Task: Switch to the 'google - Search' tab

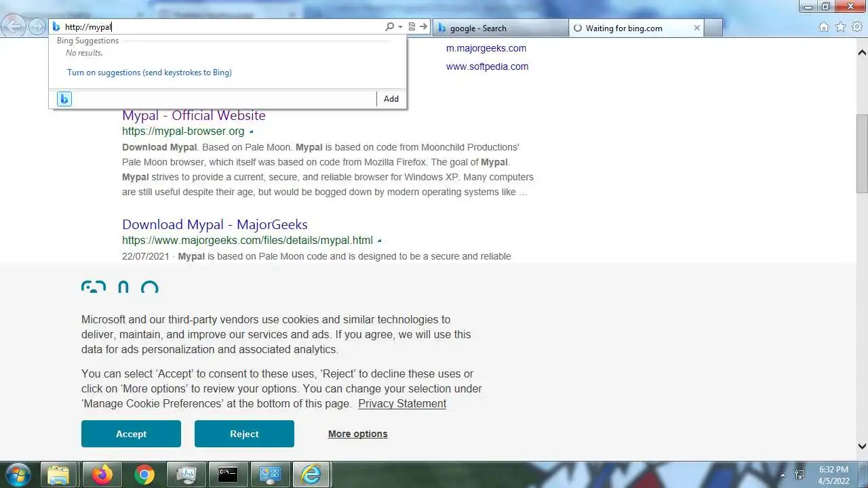Action: [x=500, y=28]
